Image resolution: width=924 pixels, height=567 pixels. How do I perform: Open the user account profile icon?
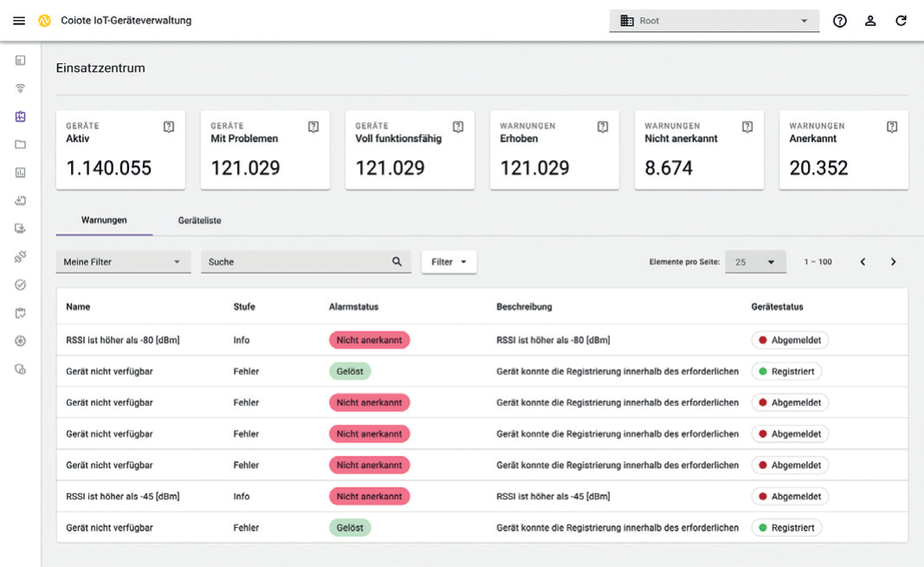pos(870,21)
